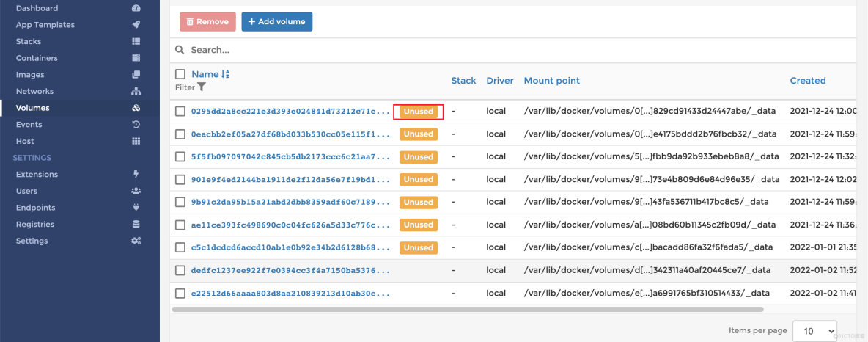The image size is (868, 342).
Task: Click the Add volume button
Action: point(277,21)
